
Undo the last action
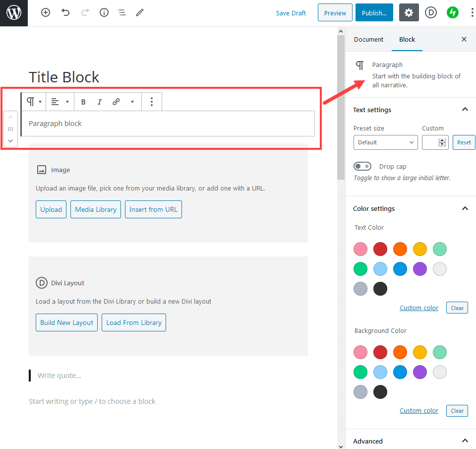65,12
